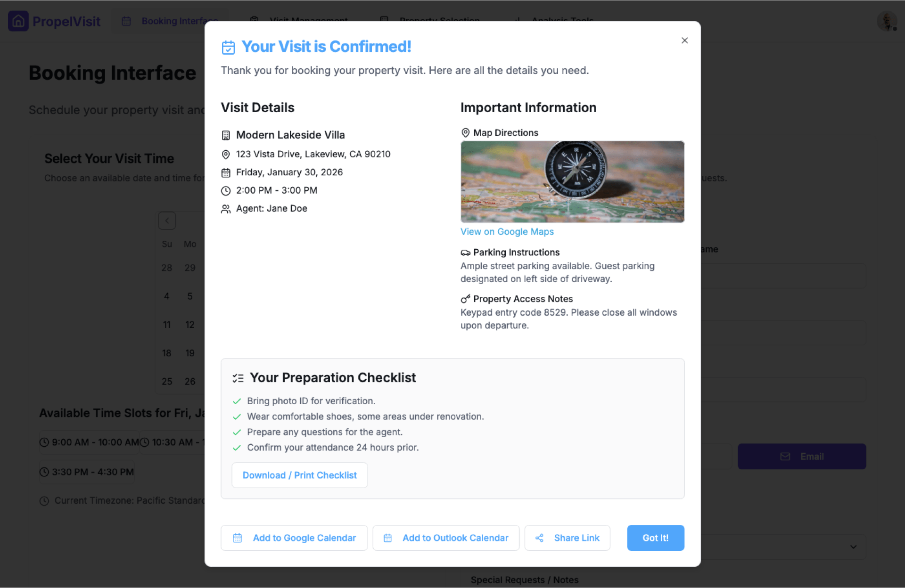Click the checklist icon beside Your Preparation Checklist

click(238, 378)
